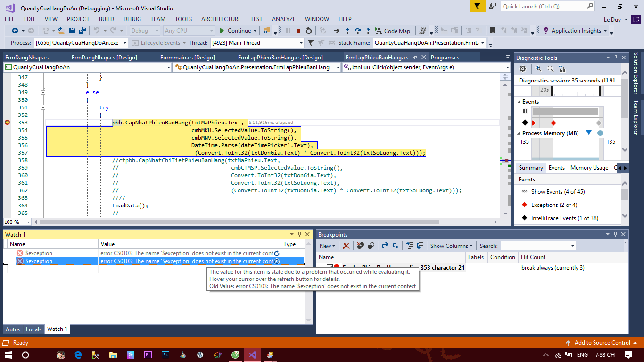644x362 pixels.
Task: Open the Stack Frame dropdown
Action: coord(483,43)
